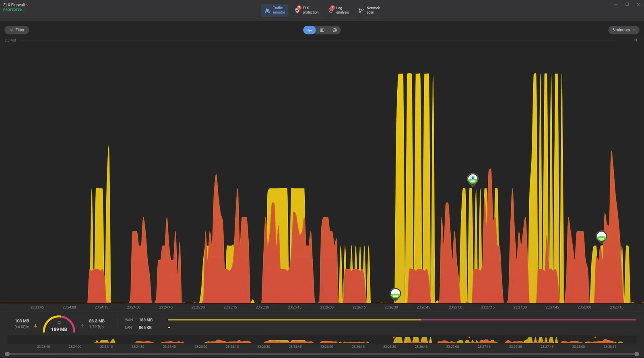Click the 86.3 MB upload total
Screen dimensions: 644x358
[97, 321]
